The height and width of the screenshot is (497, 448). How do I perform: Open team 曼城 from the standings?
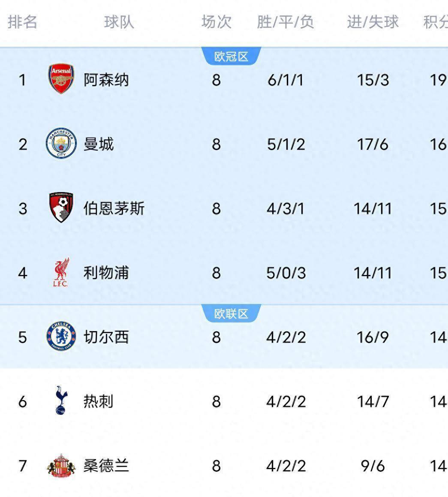(99, 144)
